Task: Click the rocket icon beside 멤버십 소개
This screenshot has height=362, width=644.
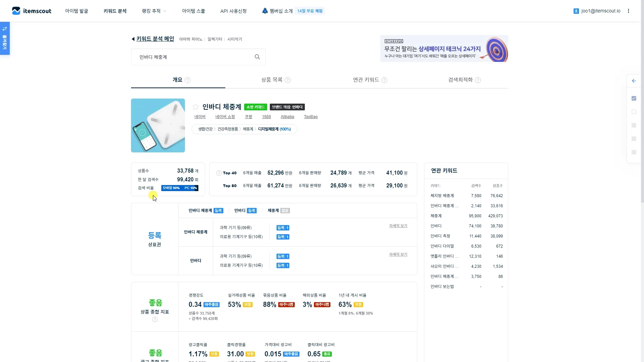Action: point(265,11)
